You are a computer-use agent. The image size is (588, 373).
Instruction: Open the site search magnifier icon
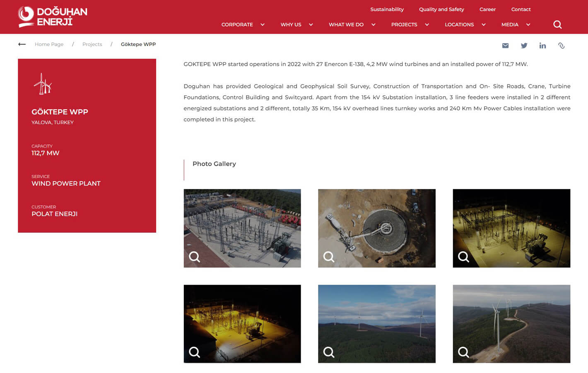pos(557,24)
